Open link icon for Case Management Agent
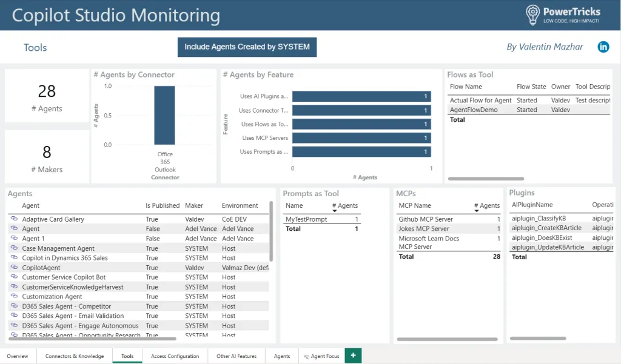The image size is (621, 364). (15, 248)
